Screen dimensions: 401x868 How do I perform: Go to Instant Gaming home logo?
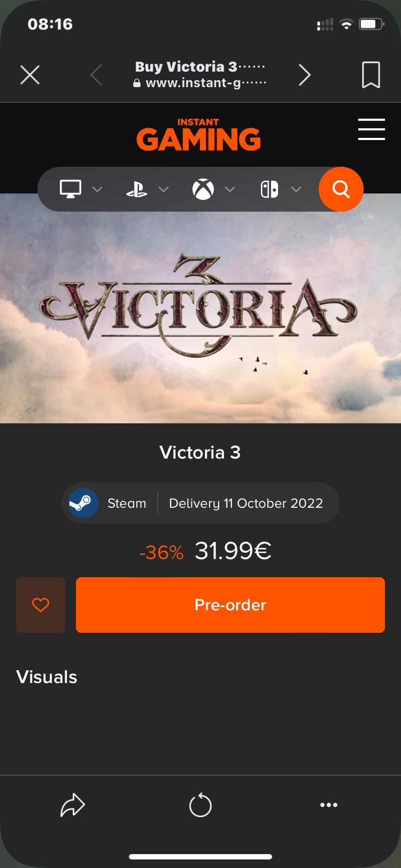click(198, 135)
